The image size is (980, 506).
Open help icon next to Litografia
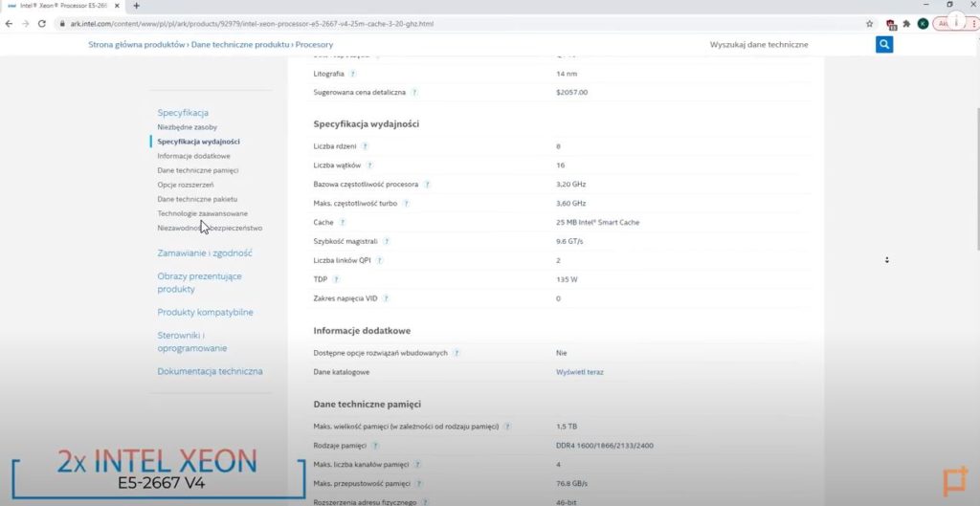click(x=352, y=74)
